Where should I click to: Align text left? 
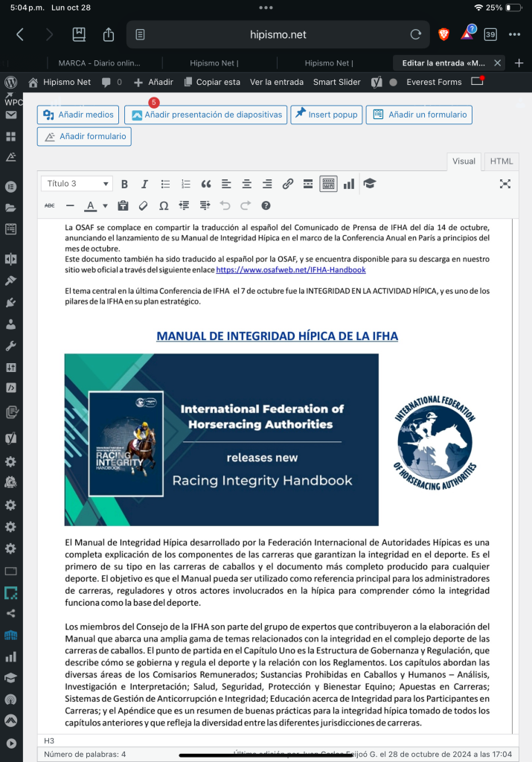226,185
